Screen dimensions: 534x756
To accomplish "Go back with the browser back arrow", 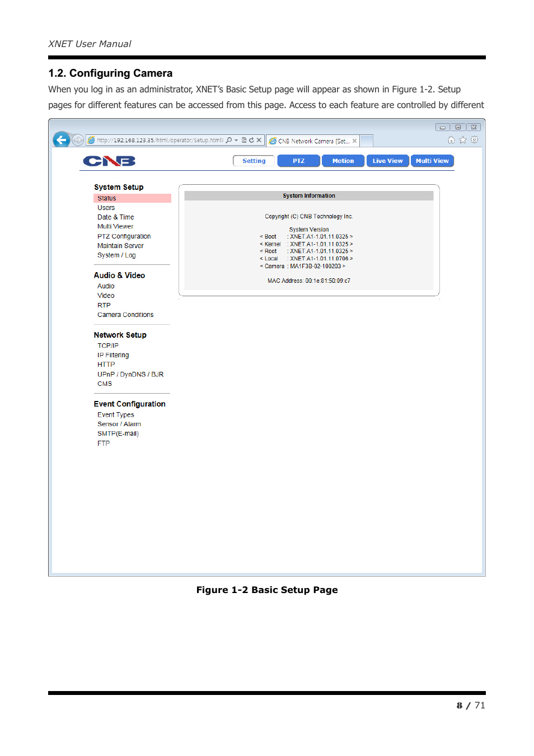I will pos(62,139).
